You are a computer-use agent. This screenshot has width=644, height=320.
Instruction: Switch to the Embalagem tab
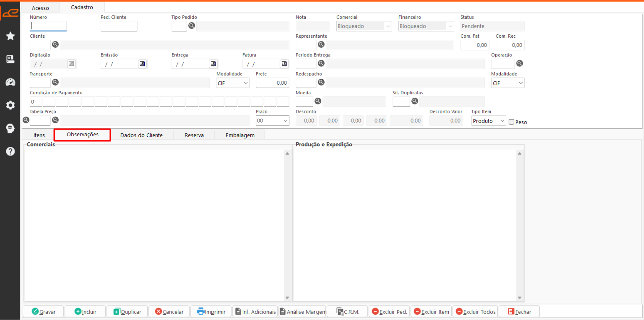(240, 135)
